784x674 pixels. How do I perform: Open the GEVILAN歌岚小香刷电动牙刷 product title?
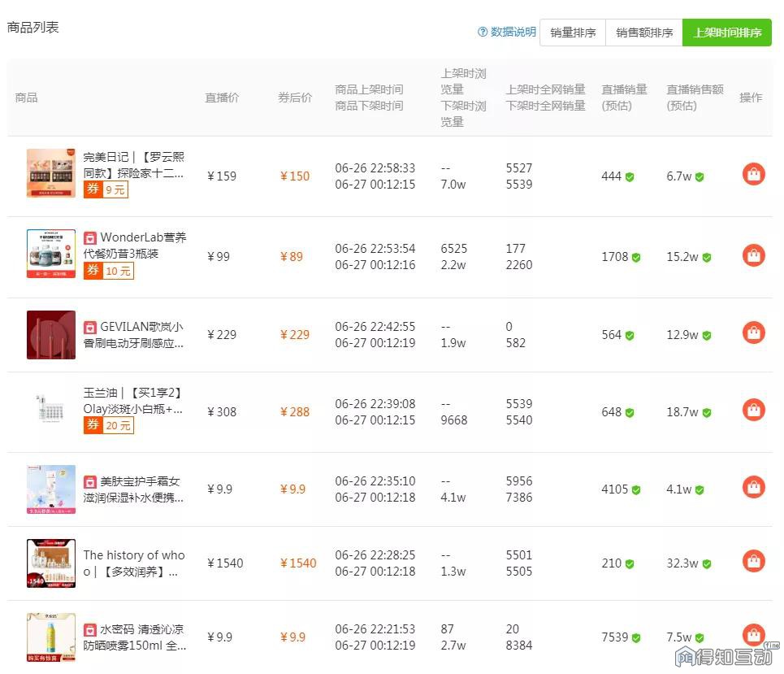tap(133, 335)
